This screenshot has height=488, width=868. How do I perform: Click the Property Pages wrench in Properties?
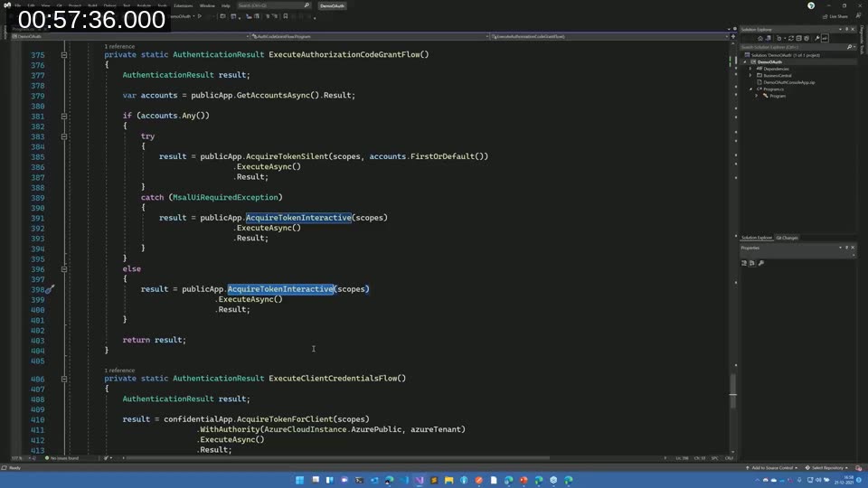tap(761, 263)
